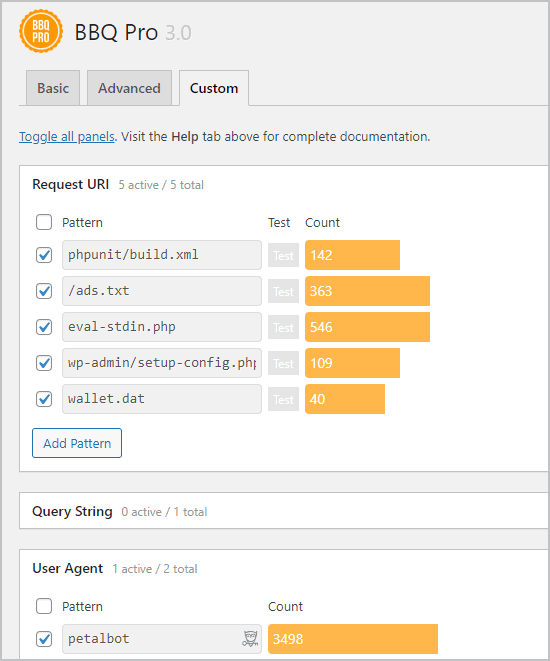Collapse the Request URI panel heading
The width and height of the screenshot is (550, 661).
click(70, 185)
